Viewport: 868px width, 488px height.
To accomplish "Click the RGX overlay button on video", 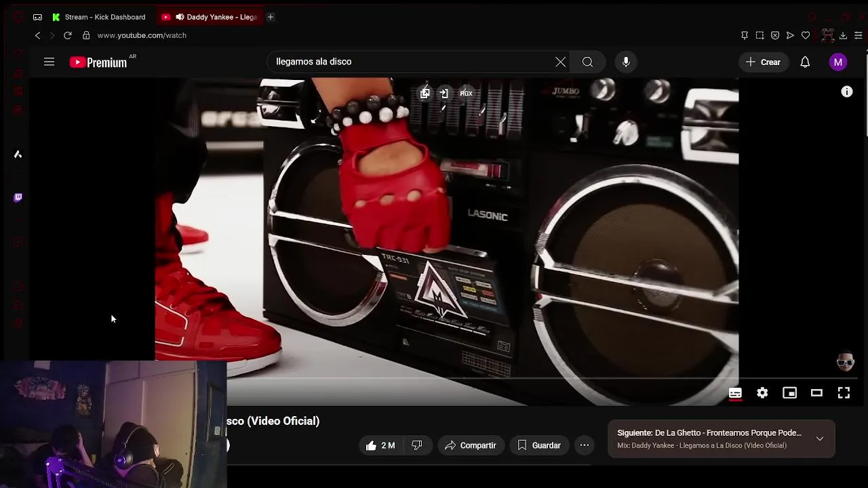I will point(466,94).
